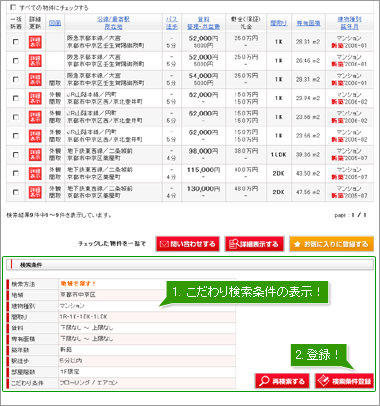The height and width of the screenshot is (406, 380).
Task: Click the page : 1 / 1 indicator
Action: (350, 215)
